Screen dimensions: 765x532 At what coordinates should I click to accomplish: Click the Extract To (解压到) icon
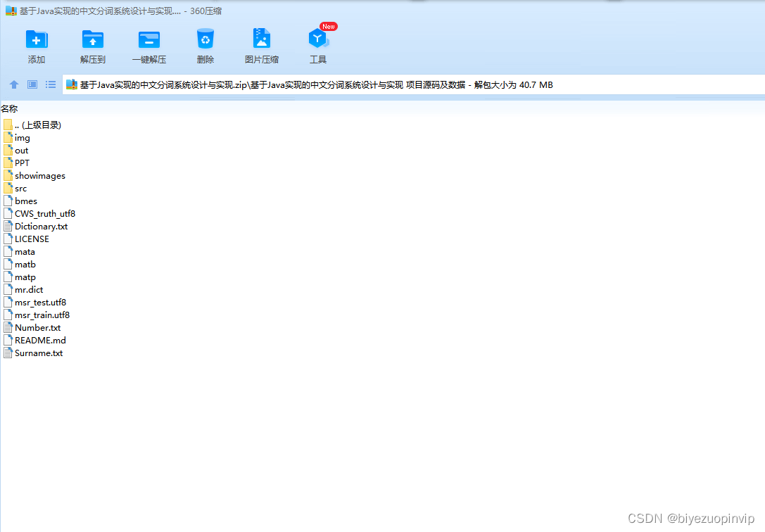(93, 39)
